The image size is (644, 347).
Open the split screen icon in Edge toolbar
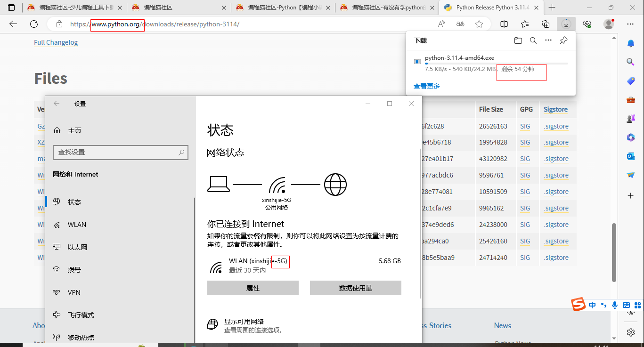504,24
